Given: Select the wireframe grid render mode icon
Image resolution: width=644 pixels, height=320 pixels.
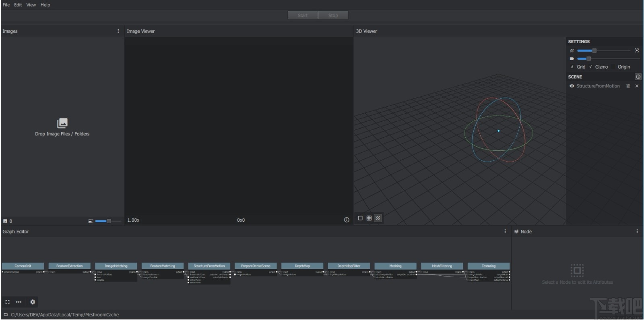Looking at the screenshot, I should (369, 218).
